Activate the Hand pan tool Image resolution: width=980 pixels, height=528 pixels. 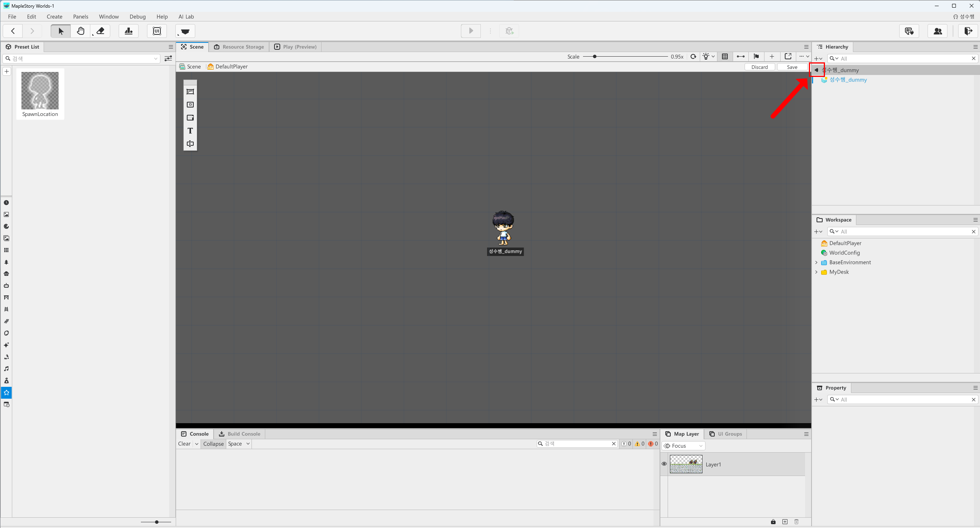point(80,31)
